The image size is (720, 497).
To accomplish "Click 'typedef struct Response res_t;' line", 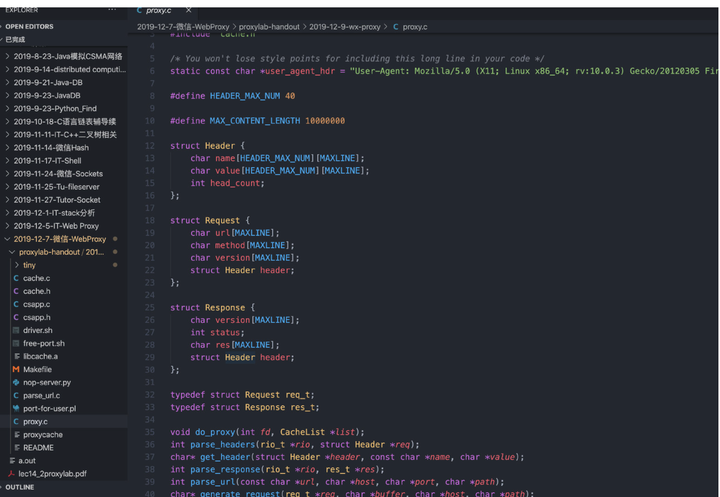I will 245,407.
